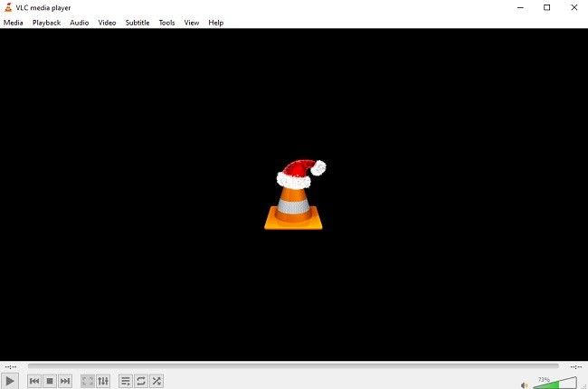Open the Media menu

14,23
